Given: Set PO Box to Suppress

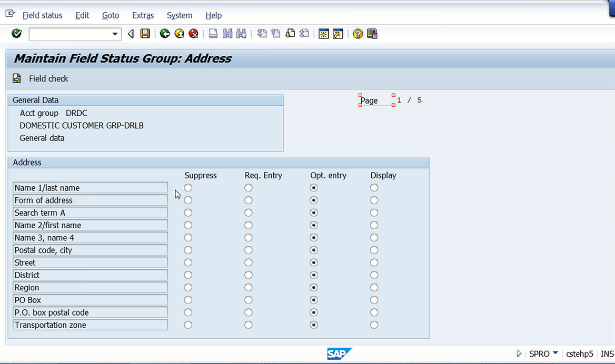Looking at the screenshot, I should click(x=189, y=300).
